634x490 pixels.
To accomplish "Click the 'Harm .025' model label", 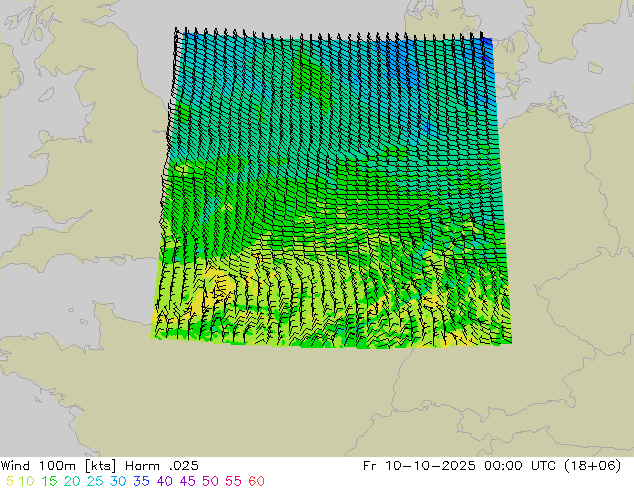I will tap(162, 466).
